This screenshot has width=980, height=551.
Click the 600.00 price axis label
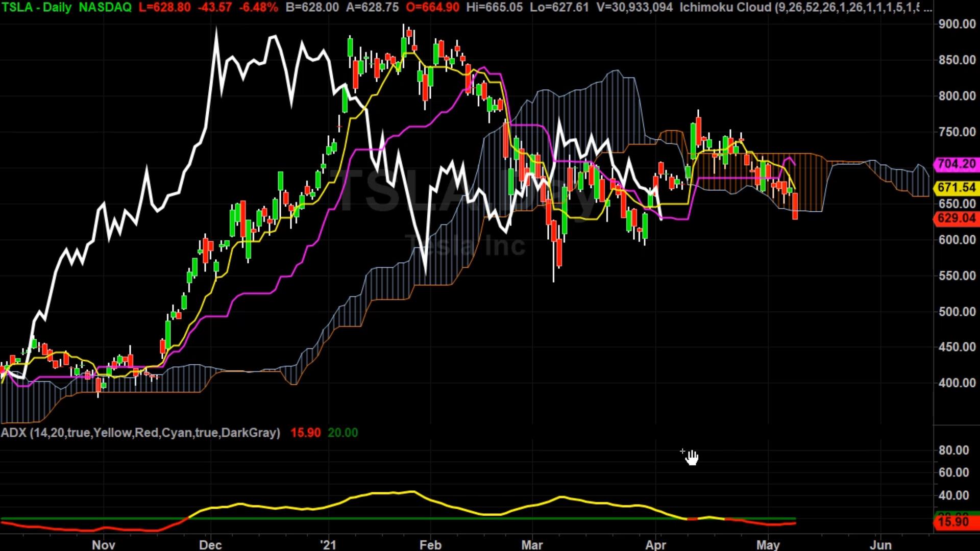tap(957, 239)
